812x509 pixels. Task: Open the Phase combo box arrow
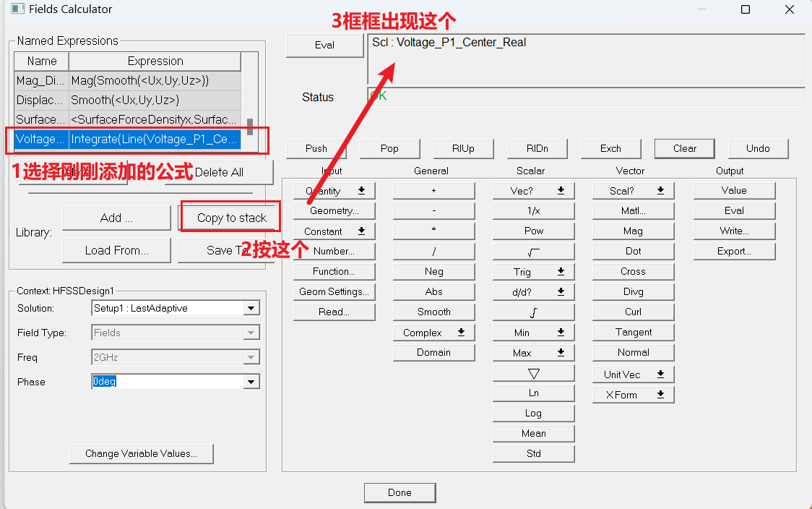click(x=251, y=382)
